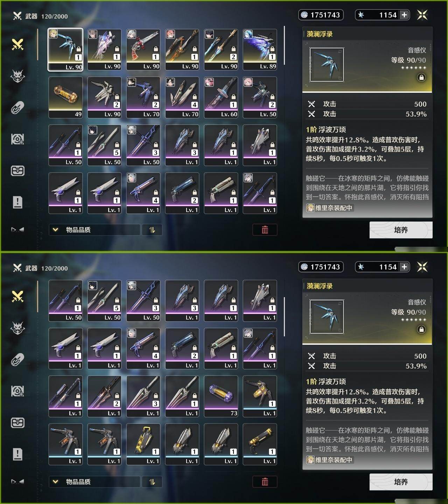Toggle the lock on 漪澜浮录 in top detail panel

point(421,77)
